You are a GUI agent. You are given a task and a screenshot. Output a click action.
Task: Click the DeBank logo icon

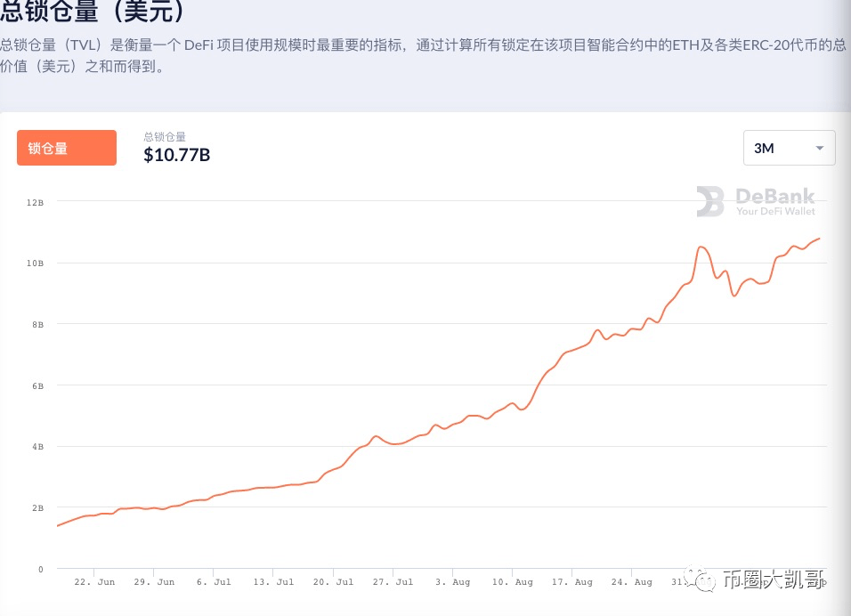(x=710, y=201)
